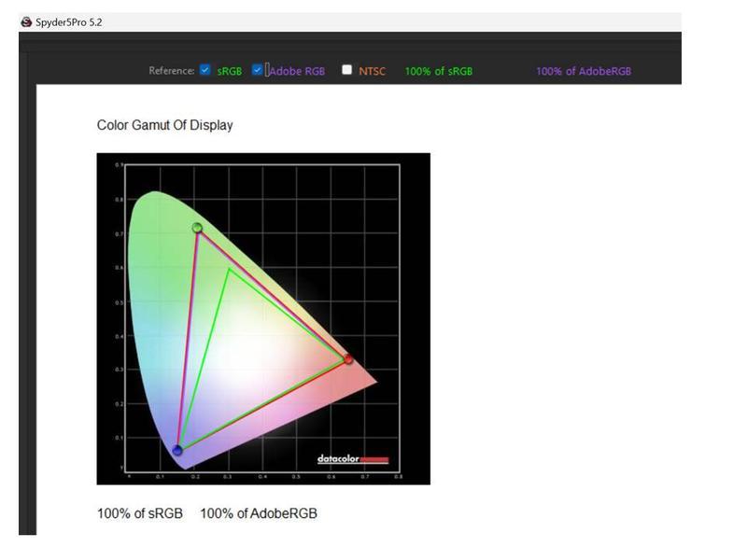Uncheck the sRGB reference checkbox

[x=205, y=70]
